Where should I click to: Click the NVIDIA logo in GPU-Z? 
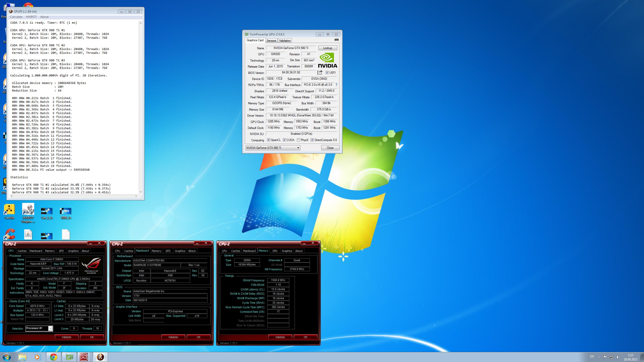328,61
